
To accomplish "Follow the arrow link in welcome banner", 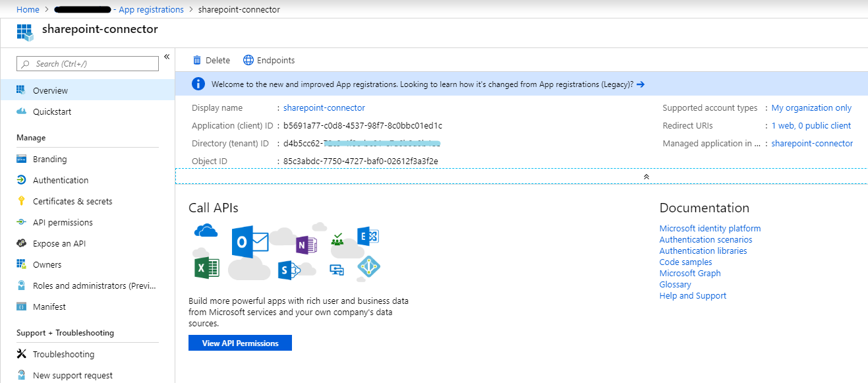I will [x=640, y=84].
